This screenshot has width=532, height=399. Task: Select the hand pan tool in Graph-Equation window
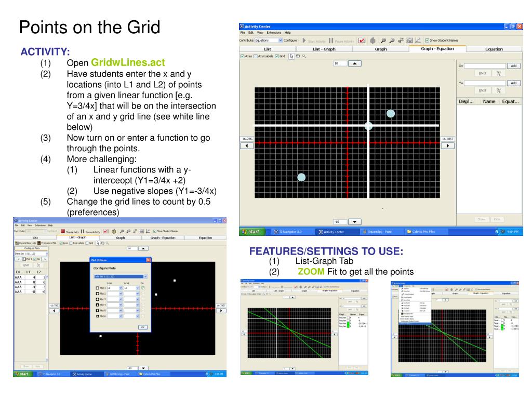click(298, 56)
